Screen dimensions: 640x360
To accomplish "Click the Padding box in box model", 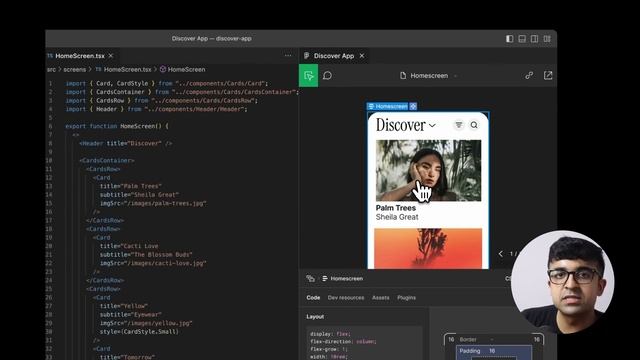I will [x=494, y=352].
